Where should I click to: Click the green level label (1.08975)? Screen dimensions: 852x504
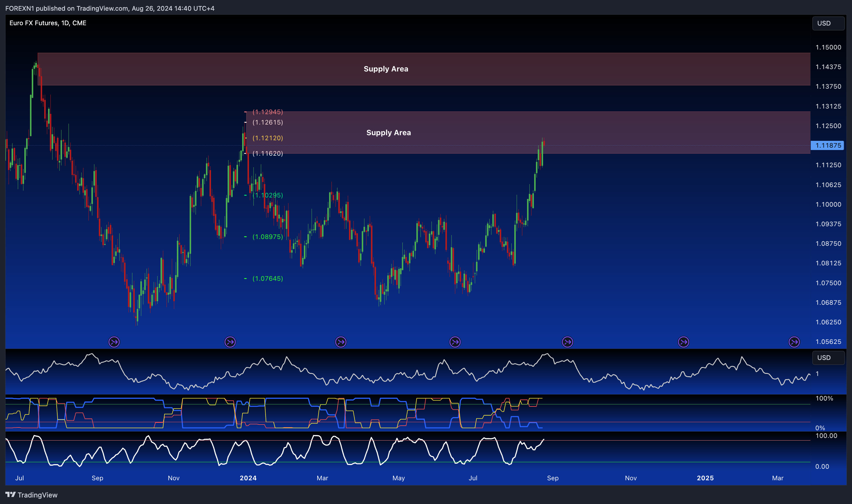(268, 237)
